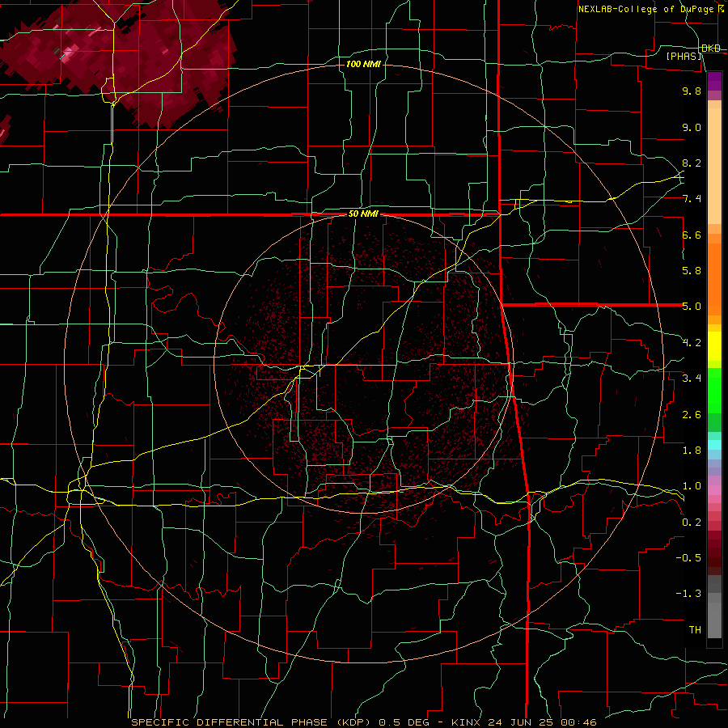Click the -1.3 value on the legend
The image size is (728, 728).
688,594
